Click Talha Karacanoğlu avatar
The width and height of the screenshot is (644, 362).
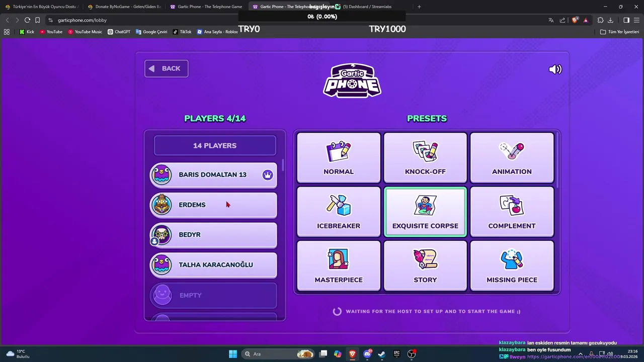(162, 264)
